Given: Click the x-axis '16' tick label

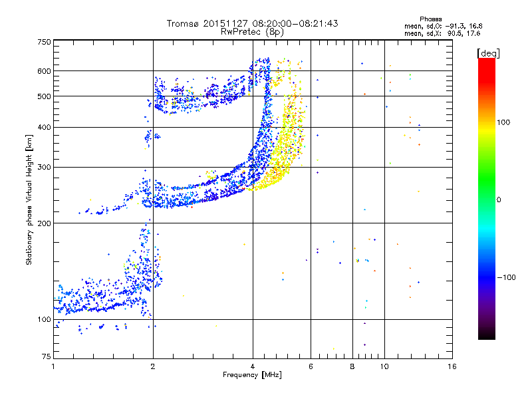Looking at the screenshot, I should tap(452, 366).
